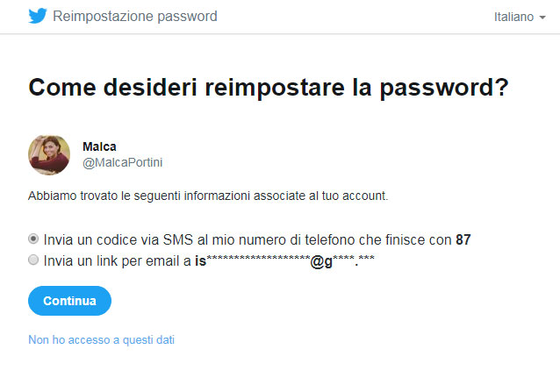
Task: Choose the Invia un codice via SMS label
Action: point(257,239)
